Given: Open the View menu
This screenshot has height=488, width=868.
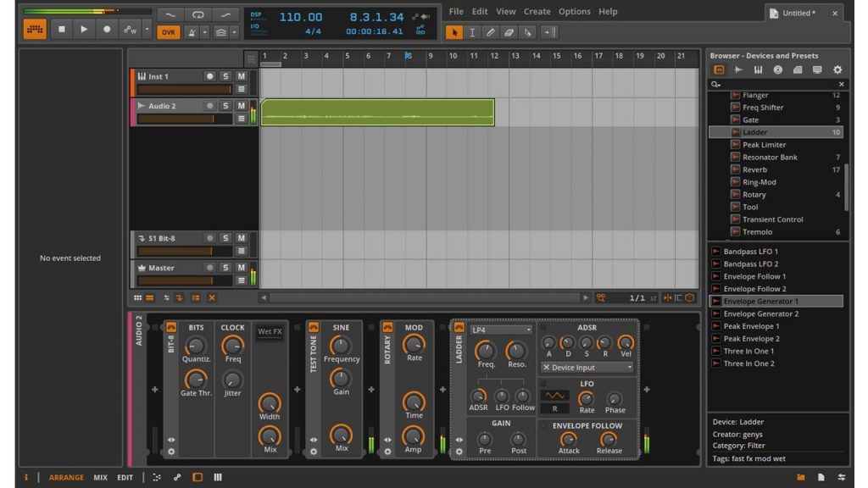Looking at the screenshot, I should point(505,11).
